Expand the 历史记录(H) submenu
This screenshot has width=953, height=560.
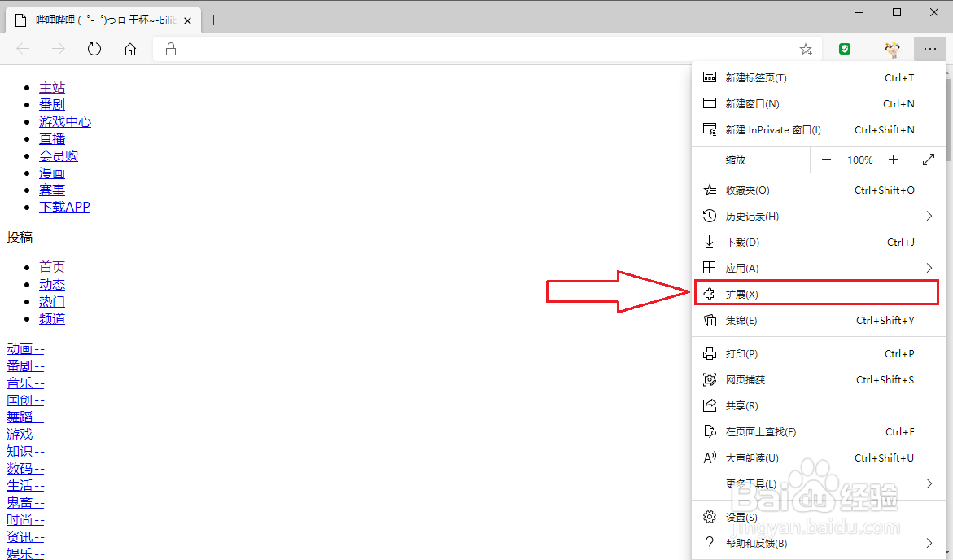[820, 217]
